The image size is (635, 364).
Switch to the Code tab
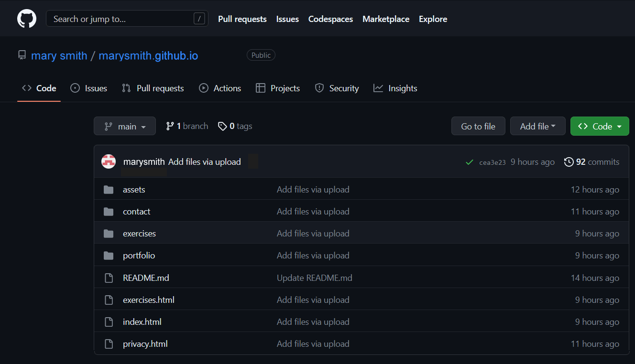point(39,88)
